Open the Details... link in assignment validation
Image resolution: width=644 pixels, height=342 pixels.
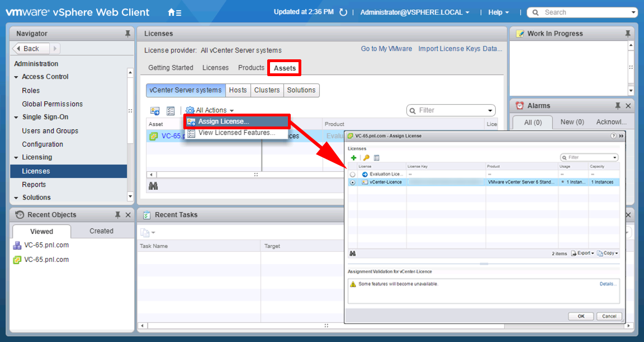[608, 284]
